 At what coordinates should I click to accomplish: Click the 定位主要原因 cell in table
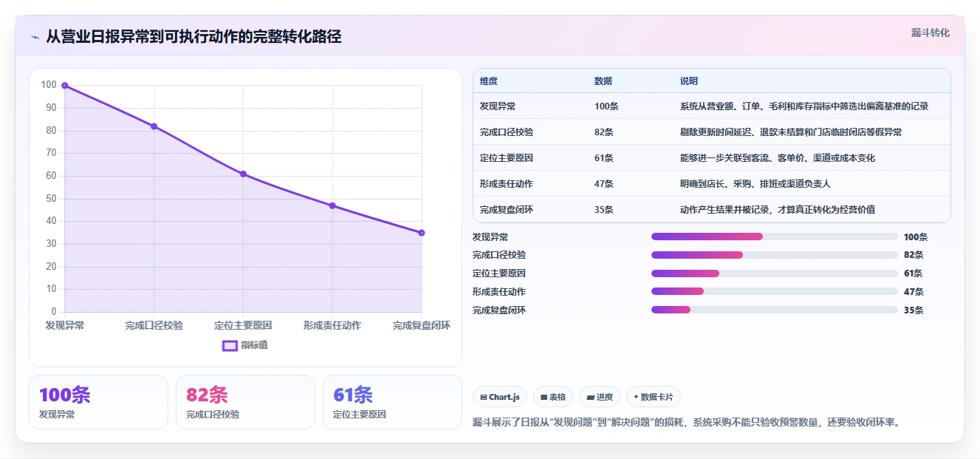coord(507,158)
